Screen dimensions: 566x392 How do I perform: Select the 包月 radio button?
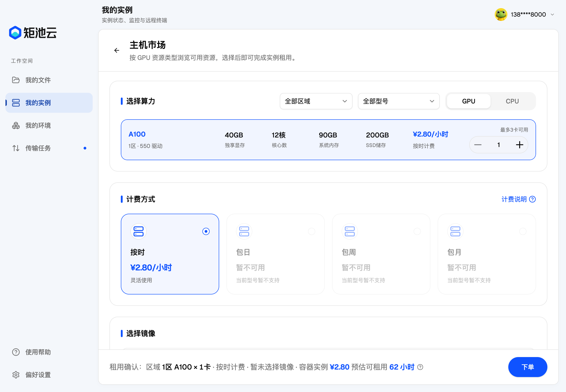coord(523,231)
